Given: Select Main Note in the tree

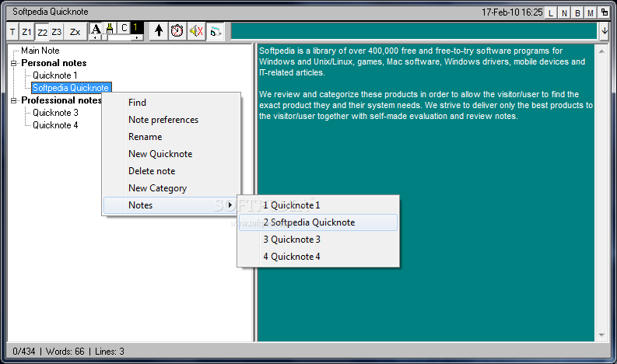Looking at the screenshot, I should click(x=40, y=51).
